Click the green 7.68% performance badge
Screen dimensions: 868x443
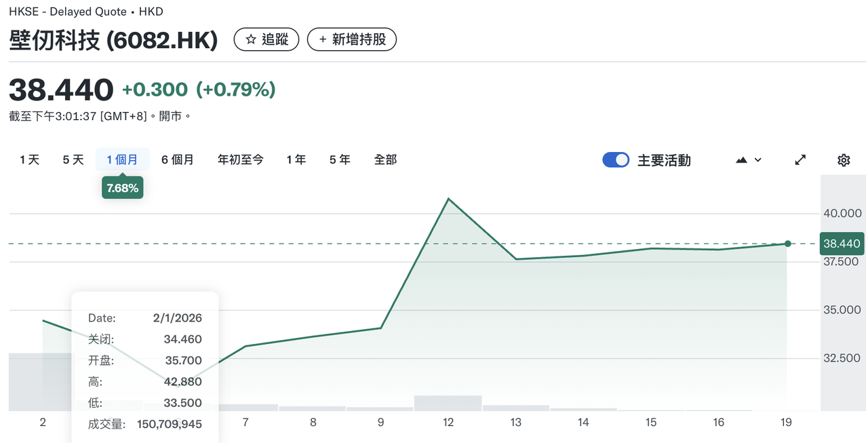[122, 187]
